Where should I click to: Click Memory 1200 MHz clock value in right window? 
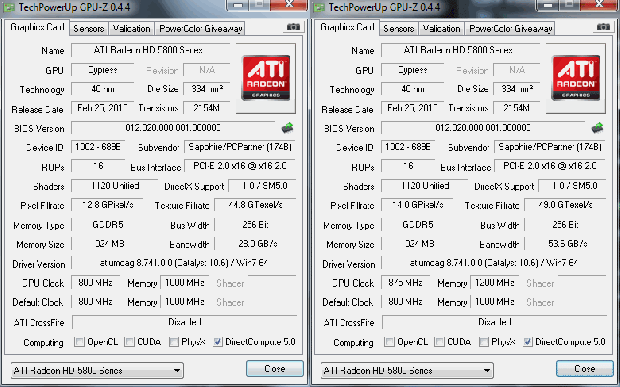point(495,283)
